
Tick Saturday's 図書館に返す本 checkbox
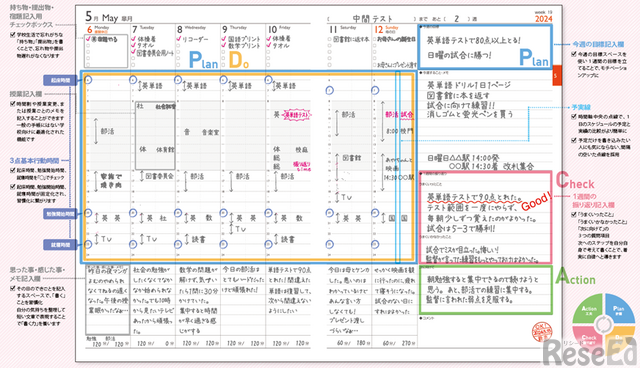(x=330, y=40)
